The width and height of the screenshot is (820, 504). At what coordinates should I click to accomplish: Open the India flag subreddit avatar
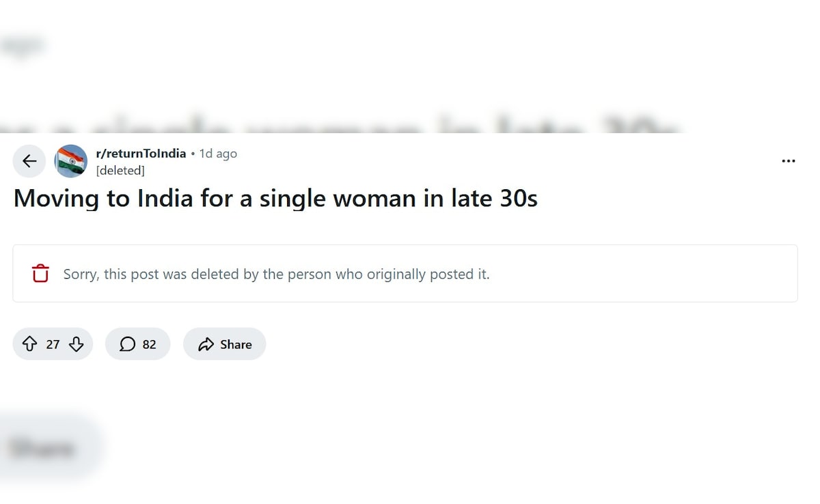pyautogui.click(x=71, y=161)
